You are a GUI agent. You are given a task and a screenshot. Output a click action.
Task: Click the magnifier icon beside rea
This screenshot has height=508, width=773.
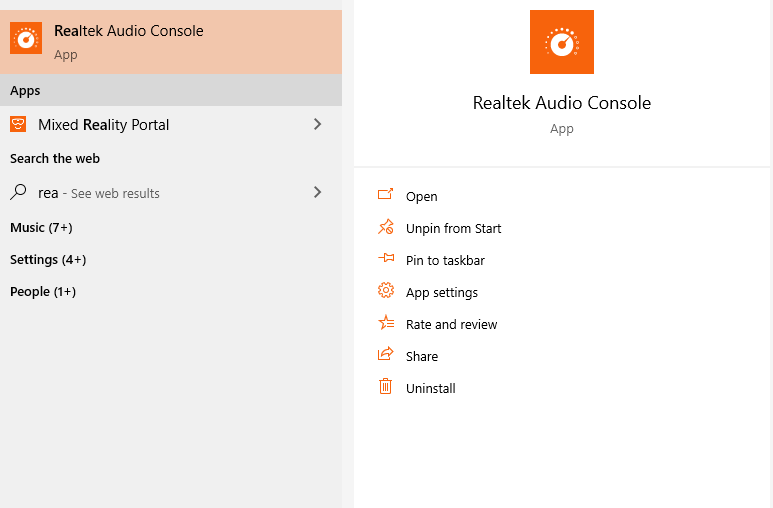click(18, 192)
